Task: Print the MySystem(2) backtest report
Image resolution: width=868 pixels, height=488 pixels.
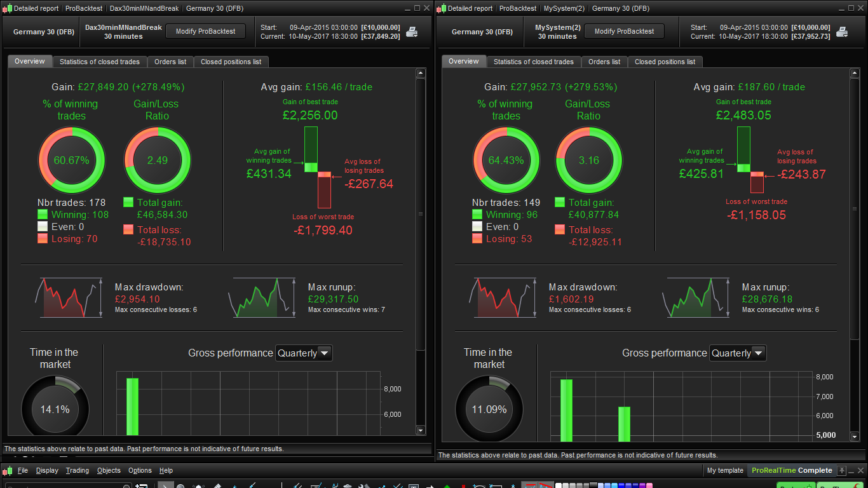Action: pos(842,32)
